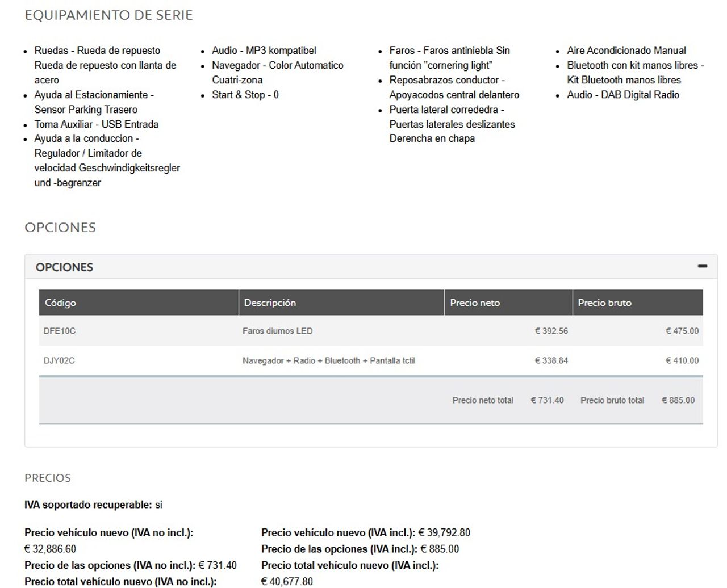Click Aire Acondicionado Manual list item
The image size is (727, 588).
(x=626, y=51)
